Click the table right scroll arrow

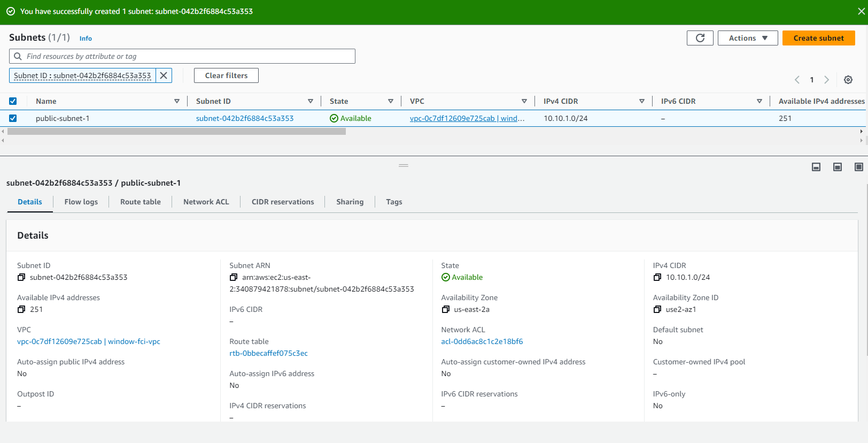pyautogui.click(x=861, y=132)
